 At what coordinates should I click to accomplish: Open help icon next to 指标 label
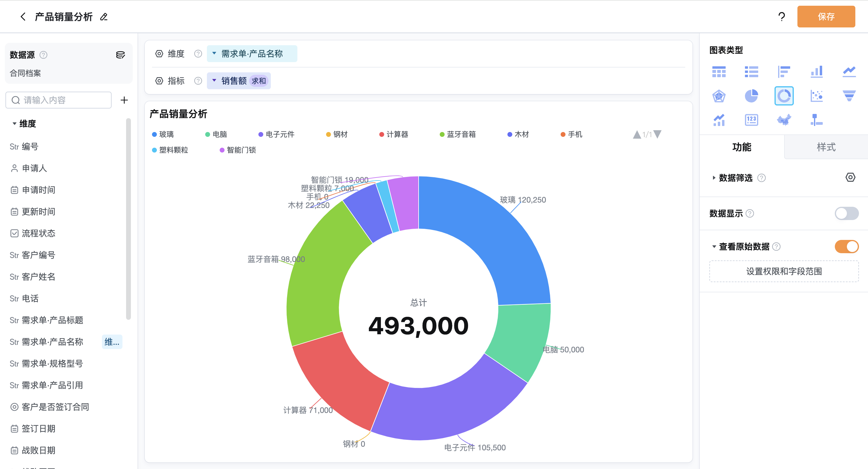point(198,81)
